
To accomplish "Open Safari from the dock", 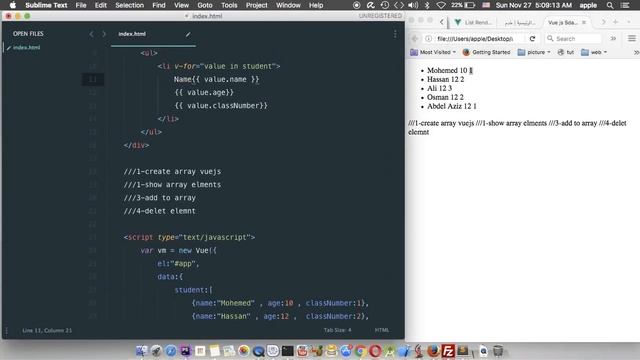I will pyautogui.click(x=171, y=351).
